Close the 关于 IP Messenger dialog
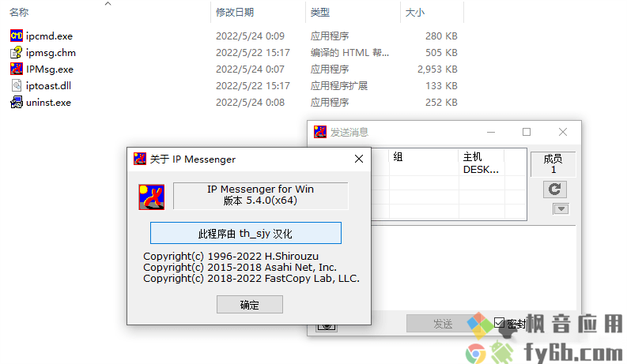627x364 pixels. pyautogui.click(x=359, y=159)
